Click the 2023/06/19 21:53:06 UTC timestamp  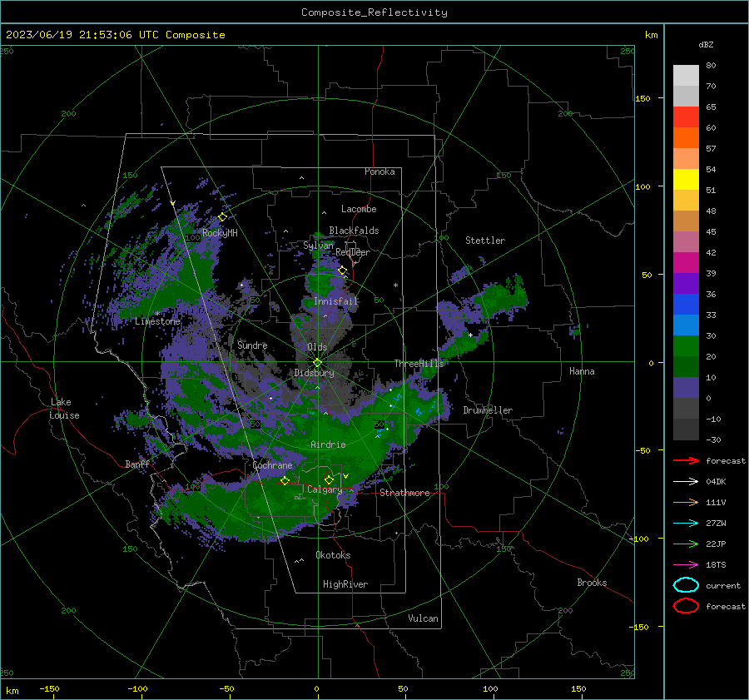(84, 35)
